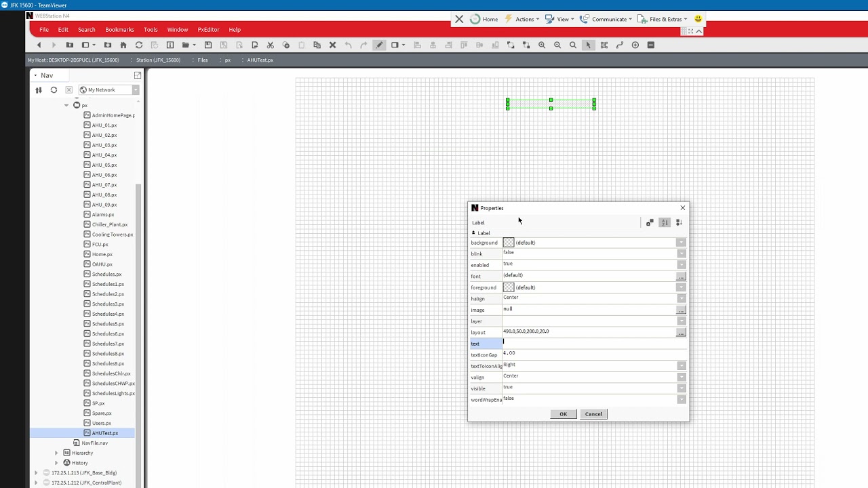Image resolution: width=868 pixels, height=488 pixels.
Task: Click the Save floppy-disk icon in the toolbar
Action: click(208, 45)
